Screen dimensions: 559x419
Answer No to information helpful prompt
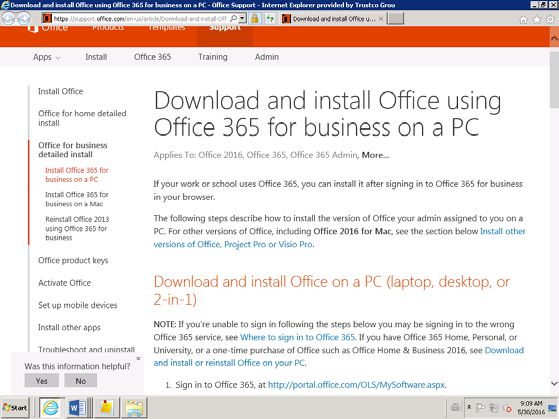pos(81,381)
